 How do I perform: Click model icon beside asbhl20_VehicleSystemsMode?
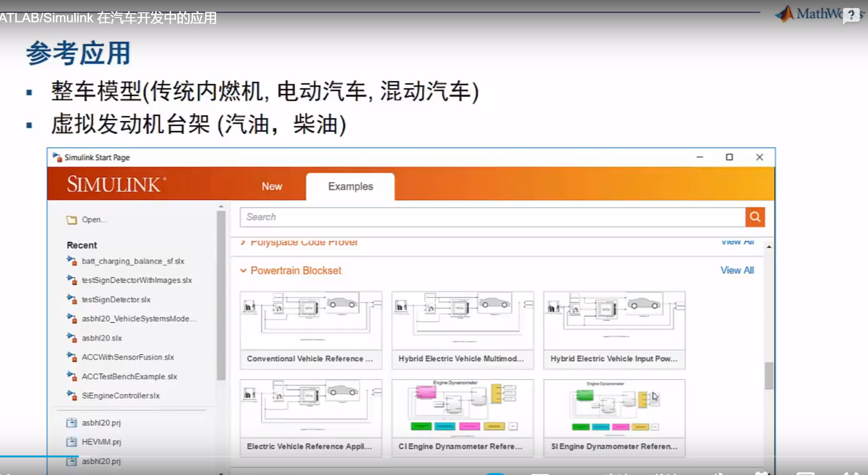72,319
